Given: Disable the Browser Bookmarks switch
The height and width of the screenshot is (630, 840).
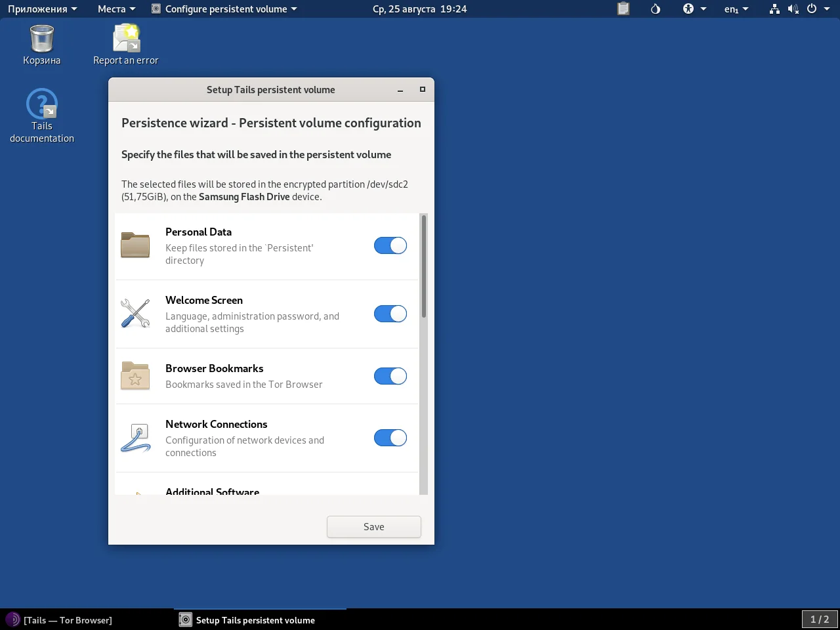Looking at the screenshot, I should tap(390, 376).
